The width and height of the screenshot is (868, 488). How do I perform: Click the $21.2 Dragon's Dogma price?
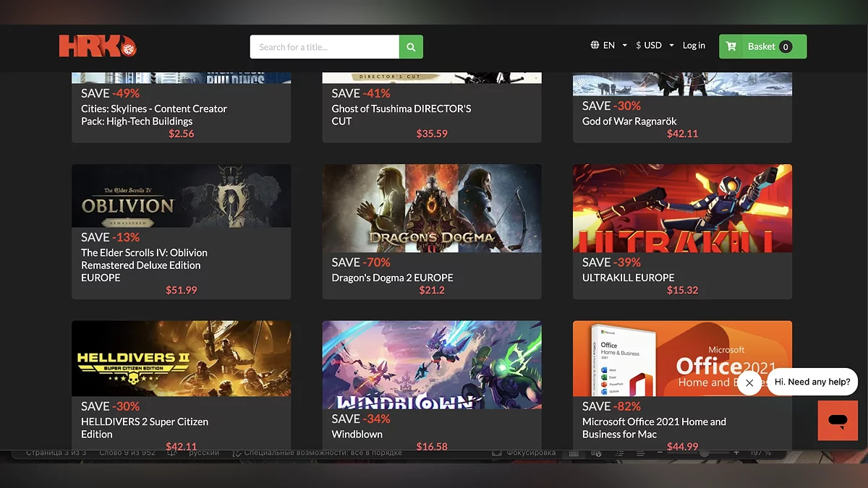pyautogui.click(x=432, y=291)
